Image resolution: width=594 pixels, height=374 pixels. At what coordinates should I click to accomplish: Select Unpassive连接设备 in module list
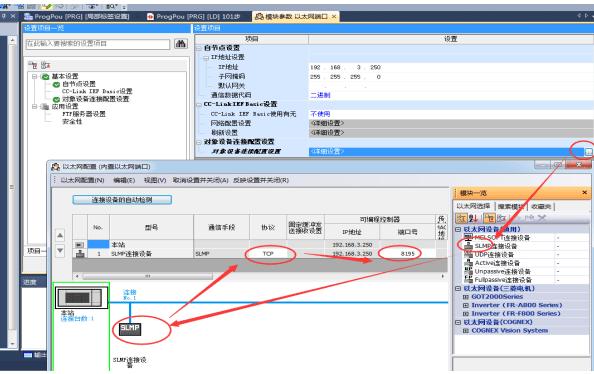502,271
